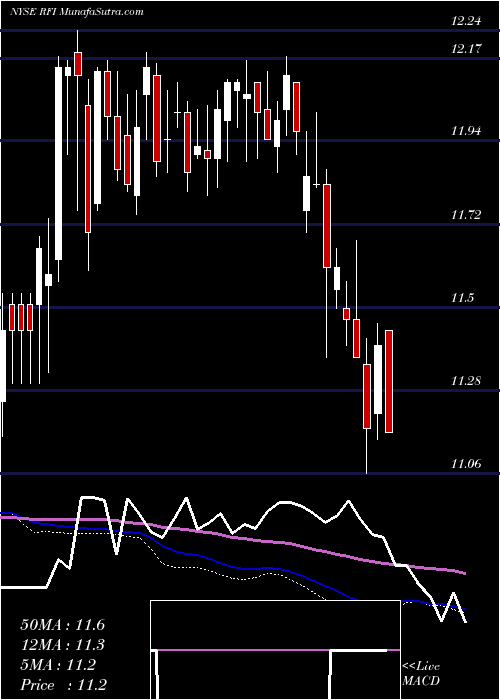This screenshot has width=500, height=700.
Task: Click the 11.06 price level label
Action: pos(466,464)
